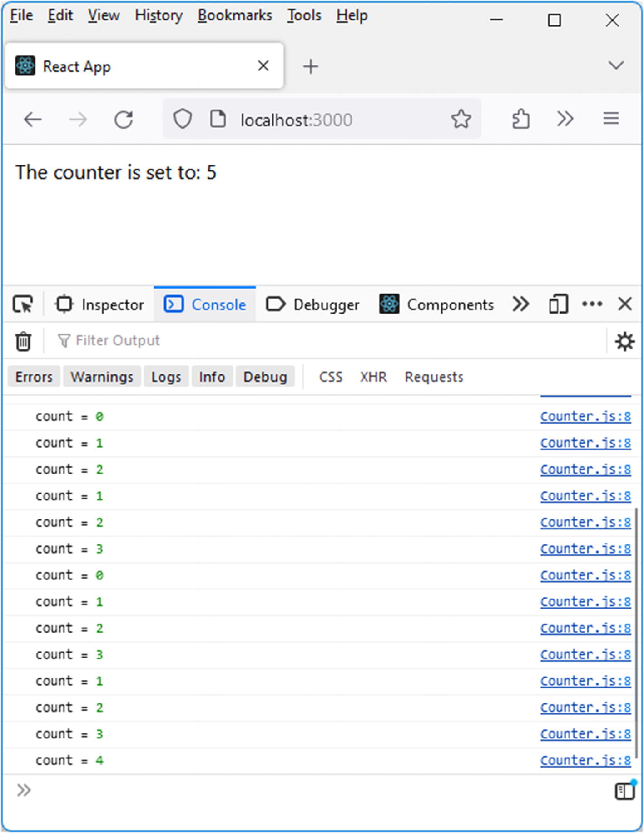
Task: Expand more DevTools tabs chevron
Action: [x=520, y=304]
